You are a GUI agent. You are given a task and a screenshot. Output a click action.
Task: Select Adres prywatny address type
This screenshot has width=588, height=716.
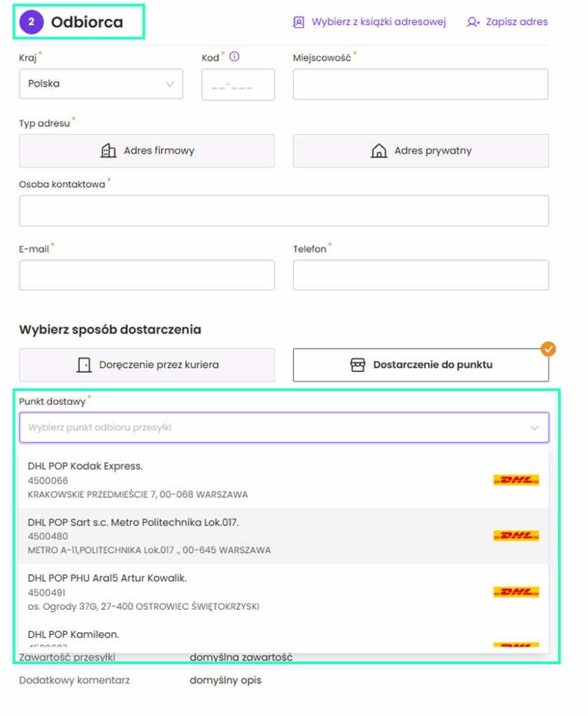pos(420,151)
